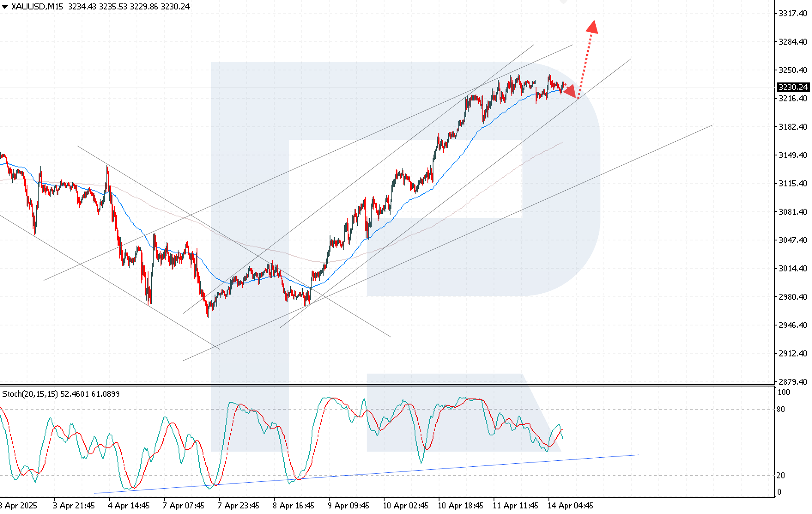812x514 pixels.
Task: Click the Stochastic 0 level label
Action: (779, 492)
